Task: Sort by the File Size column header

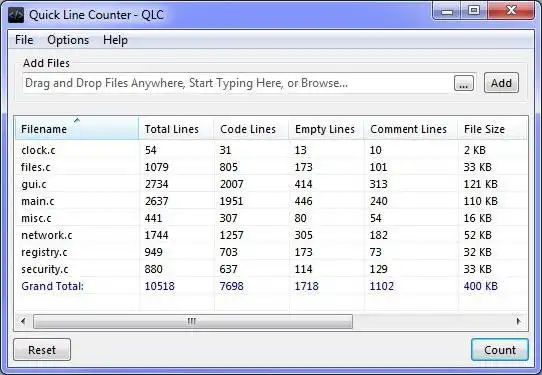Action: pyautogui.click(x=492, y=129)
